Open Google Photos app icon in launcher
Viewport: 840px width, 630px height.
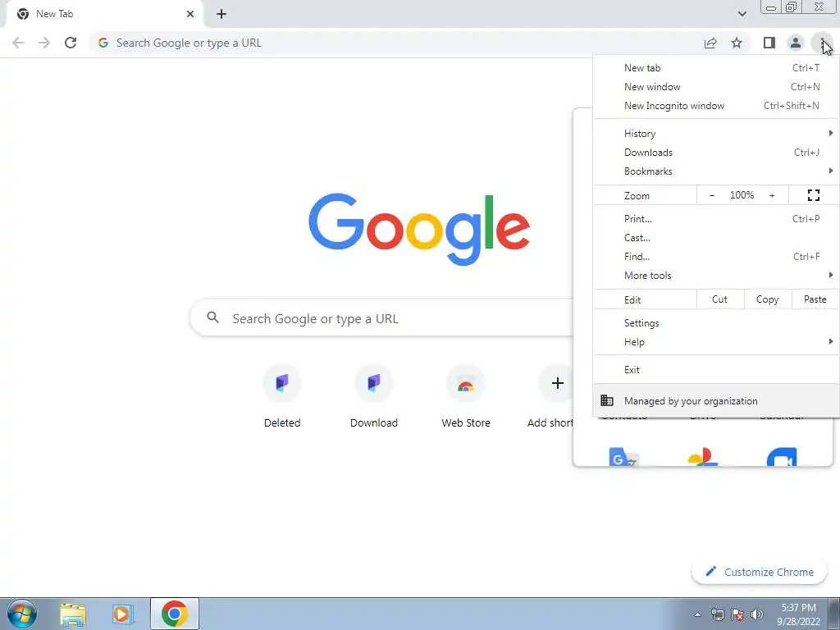[702, 457]
